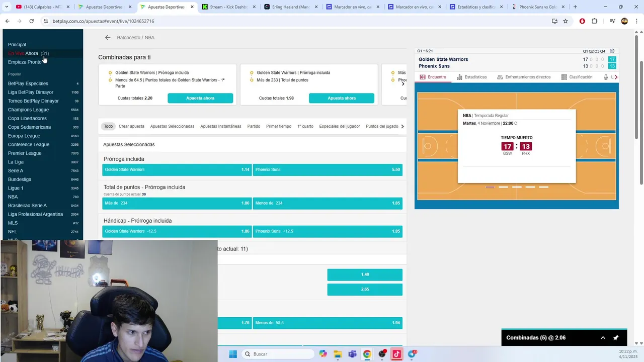
Task: Click Apuesta ahora for 2.20 combo
Action: (x=200, y=98)
